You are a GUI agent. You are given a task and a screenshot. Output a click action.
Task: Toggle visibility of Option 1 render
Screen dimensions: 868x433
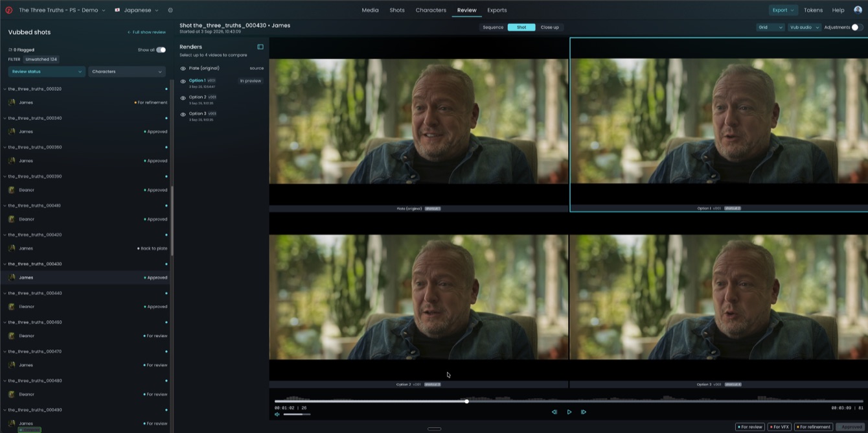point(183,82)
